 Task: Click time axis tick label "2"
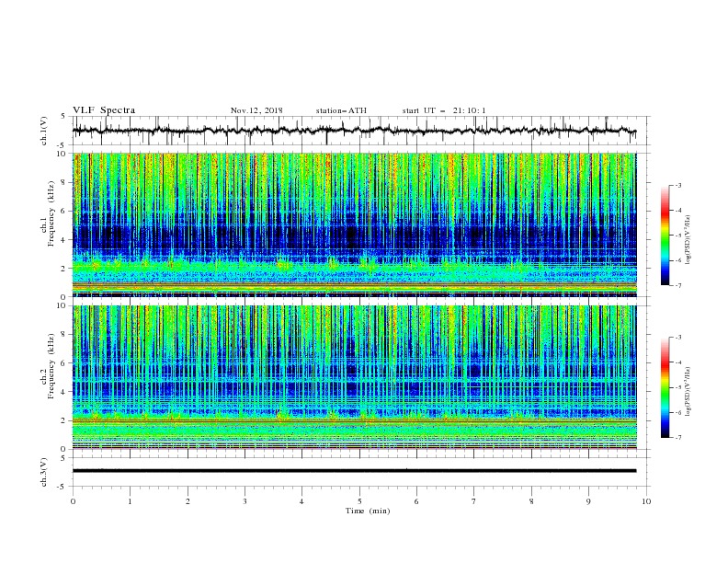(x=188, y=501)
